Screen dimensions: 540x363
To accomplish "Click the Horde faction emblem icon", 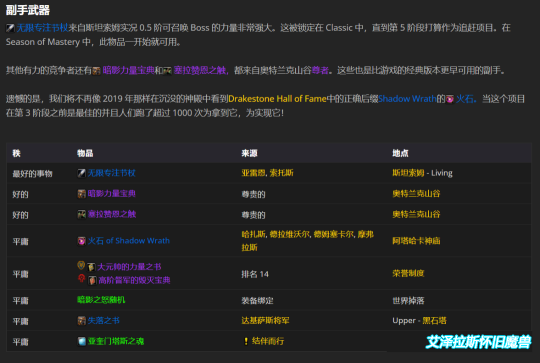I will 81,278.
